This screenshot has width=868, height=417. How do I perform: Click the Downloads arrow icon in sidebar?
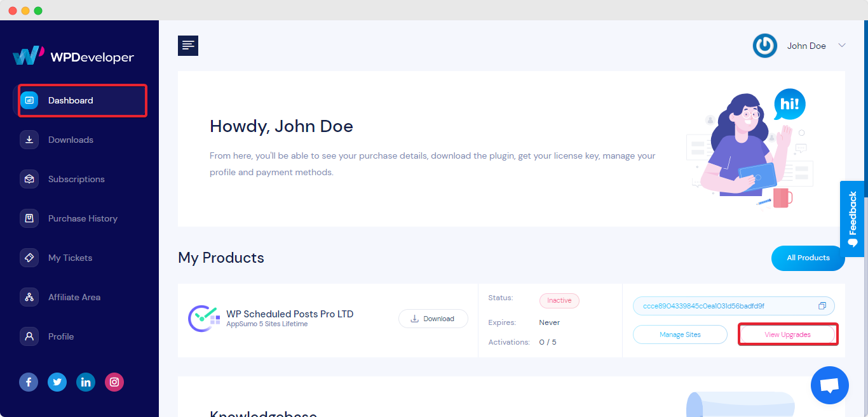coord(29,140)
